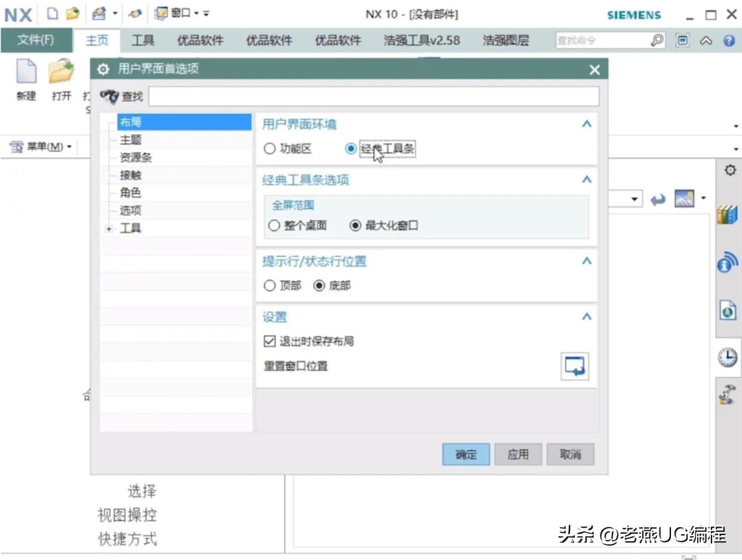Click the Open folder icon (打开)
The height and width of the screenshot is (560, 742).
coord(61,73)
